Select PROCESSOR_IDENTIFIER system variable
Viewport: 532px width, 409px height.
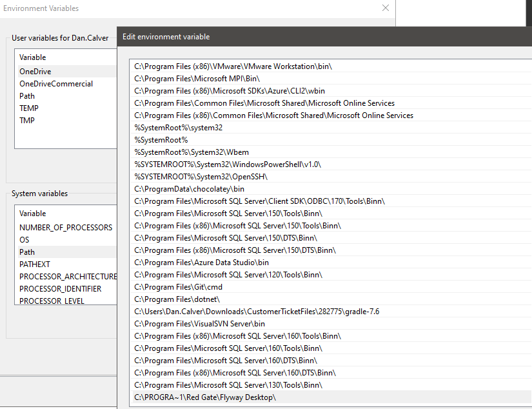pyautogui.click(x=66, y=288)
